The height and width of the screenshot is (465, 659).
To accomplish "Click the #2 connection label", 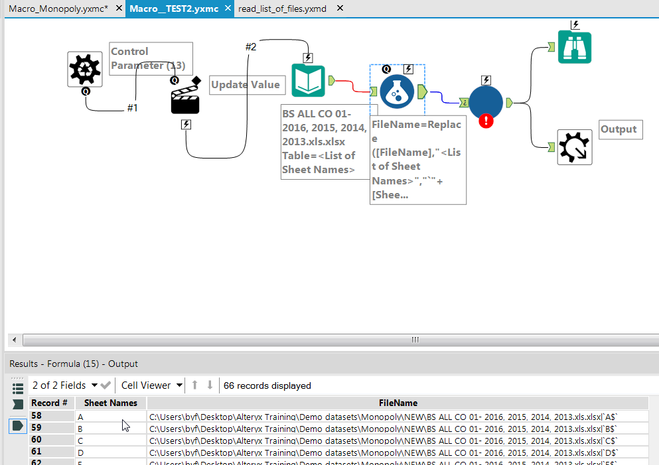I will tap(251, 47).
